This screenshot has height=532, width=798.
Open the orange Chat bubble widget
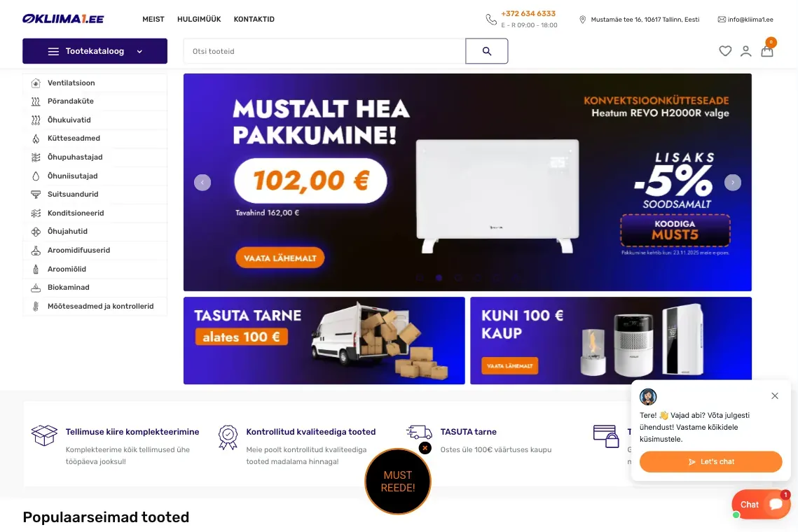click(x=760, y=504)
